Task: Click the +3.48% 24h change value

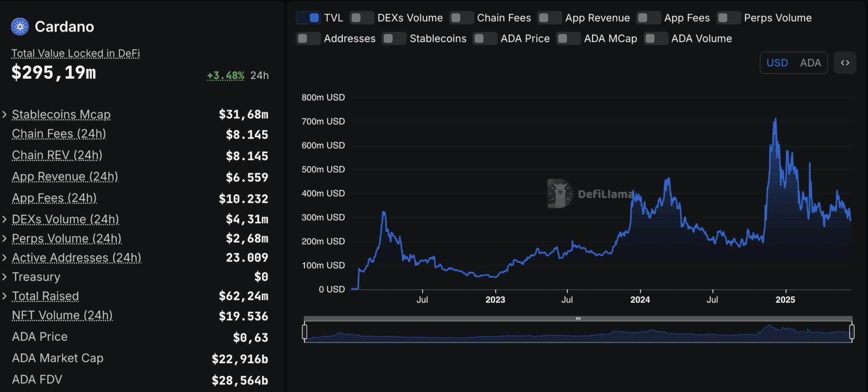Action: [x=226, y=75]
